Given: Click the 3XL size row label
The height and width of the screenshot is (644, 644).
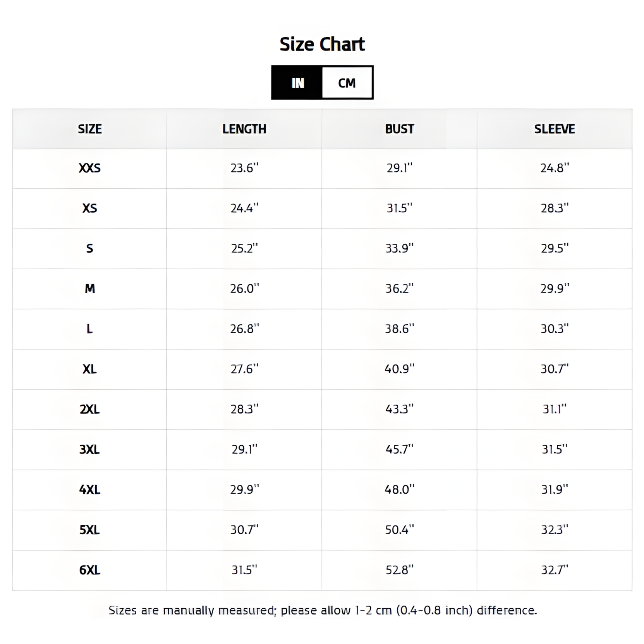Looking at the screenshot, I should point(90,449).
